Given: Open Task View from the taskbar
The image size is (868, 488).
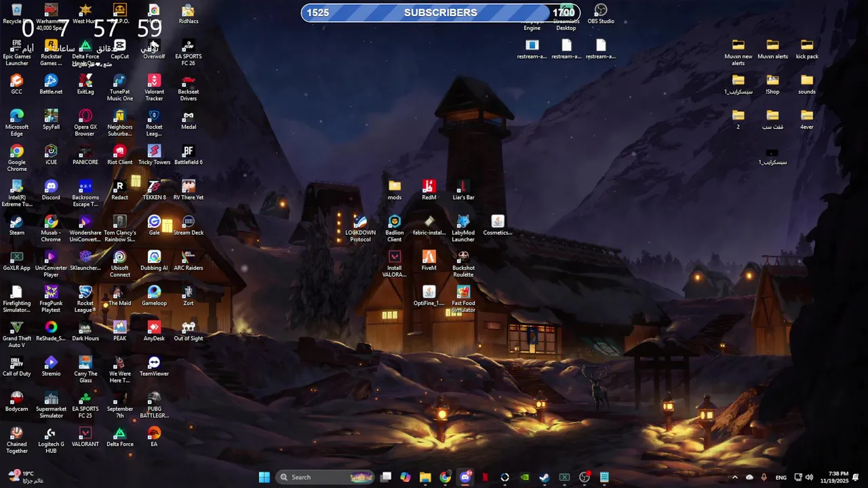Looking at the screenshot, I should click(386, 477).
